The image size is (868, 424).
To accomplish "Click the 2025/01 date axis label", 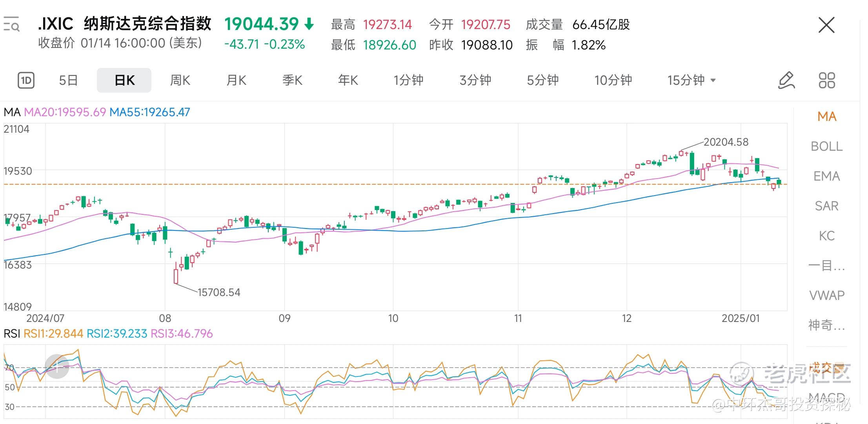I will click(741, 318).
